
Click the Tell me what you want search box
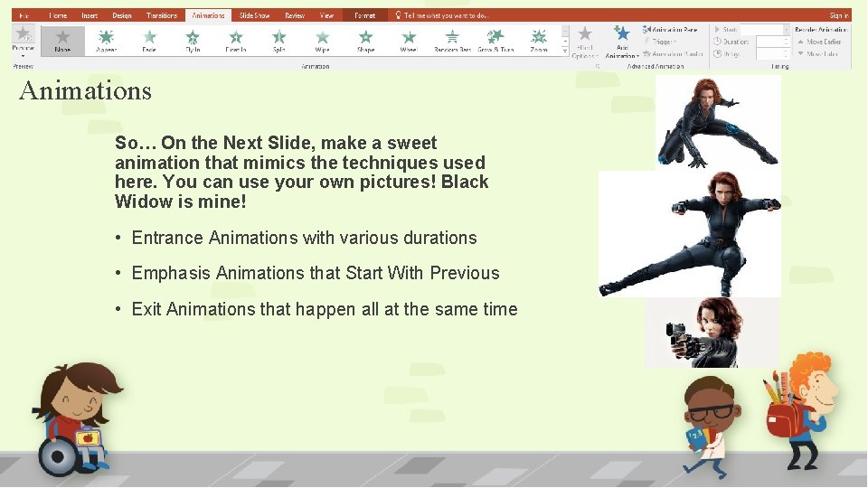pyautogui.click(x=446, y=15)
